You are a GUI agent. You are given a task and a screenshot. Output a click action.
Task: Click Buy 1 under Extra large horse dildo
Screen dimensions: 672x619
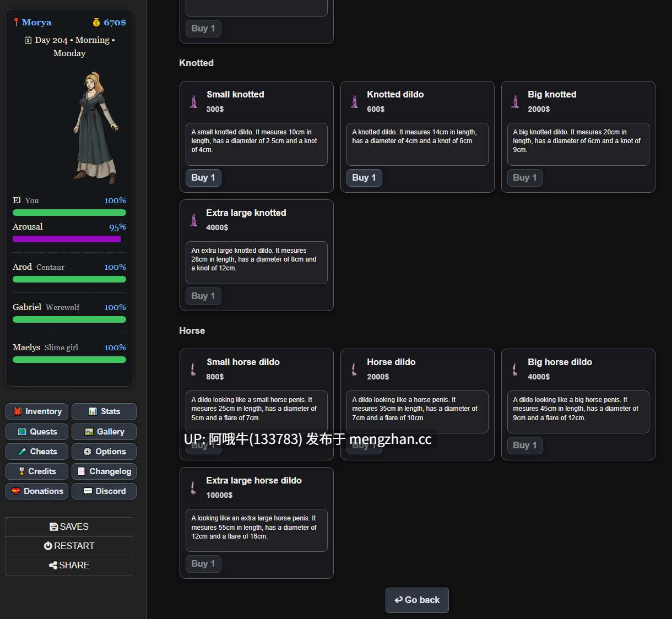[x=203, y=564]
